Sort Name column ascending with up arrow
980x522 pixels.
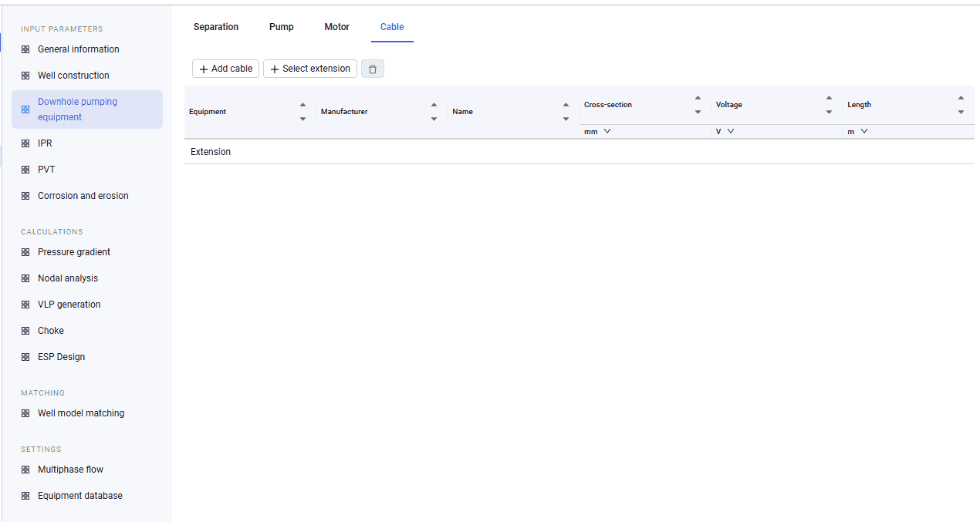566,105
